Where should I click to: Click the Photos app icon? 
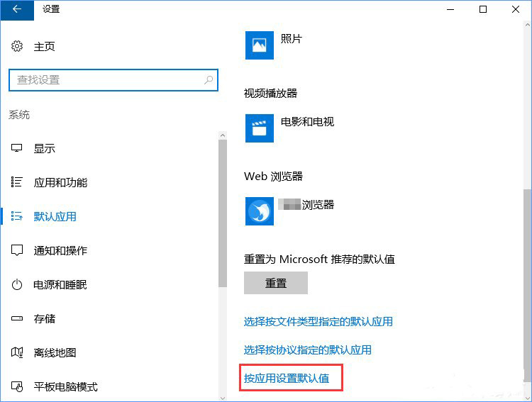click(x=259, y=45)
